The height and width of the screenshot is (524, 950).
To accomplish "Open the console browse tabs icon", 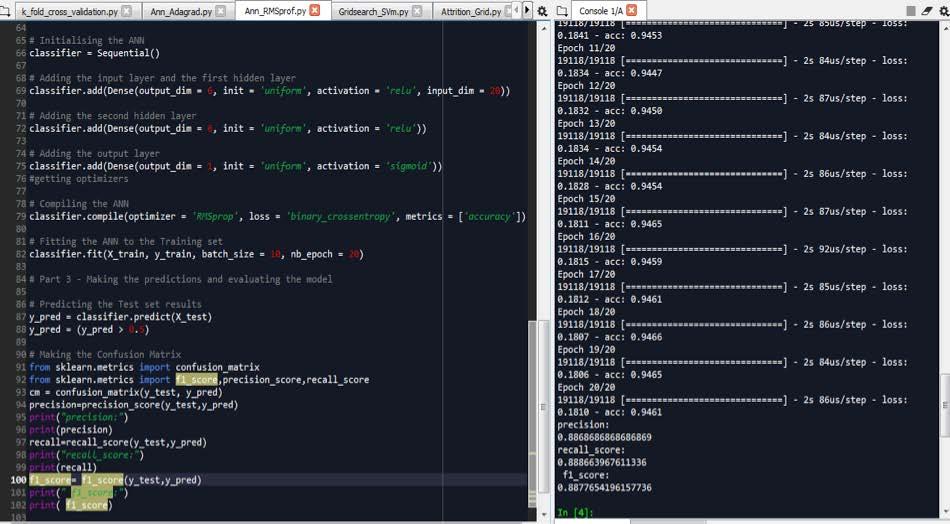I will (x=562, y=11).
